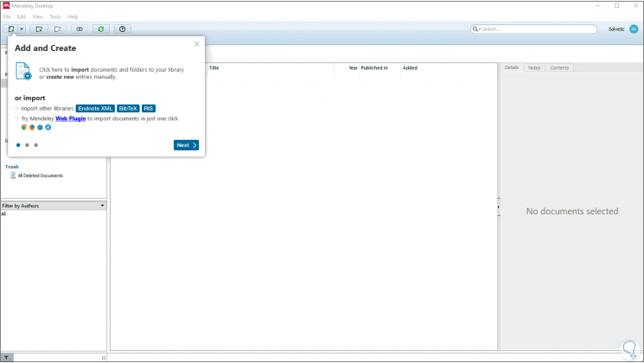Viewport: 644px width, 363px height.
Task: Click the BibTeX import button
Action: coord(128,108)
